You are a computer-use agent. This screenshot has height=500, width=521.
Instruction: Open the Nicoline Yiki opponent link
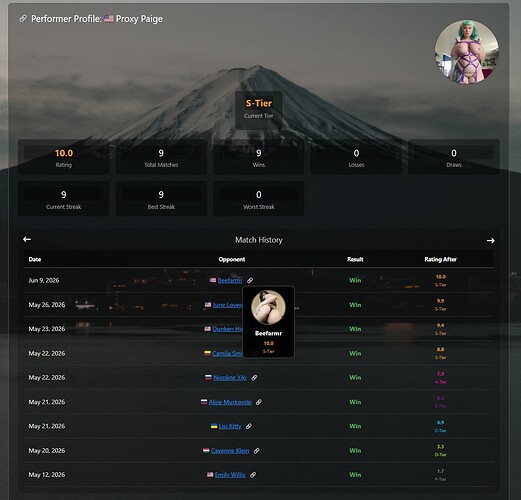pos(230,378)
